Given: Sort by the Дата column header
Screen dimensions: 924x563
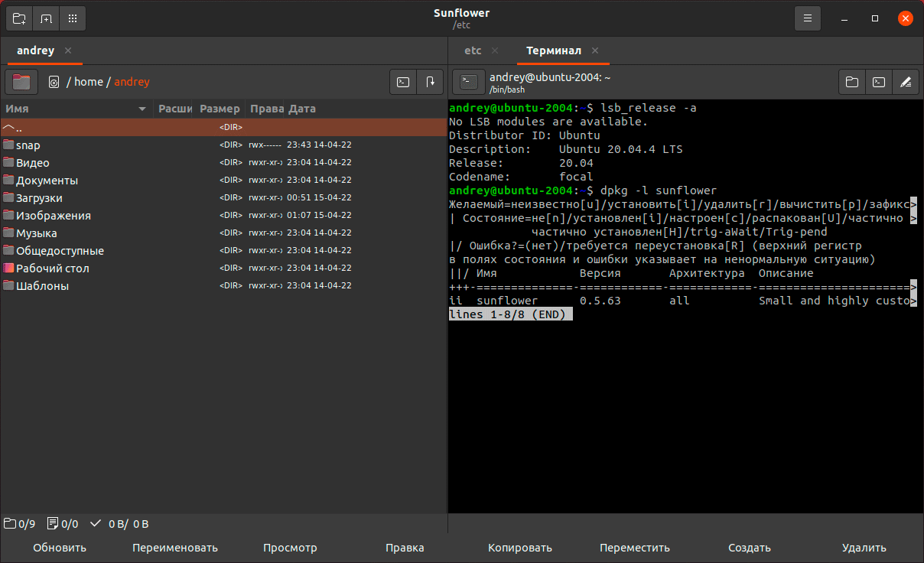Looking at the screenshot, I should pos(302,109).
